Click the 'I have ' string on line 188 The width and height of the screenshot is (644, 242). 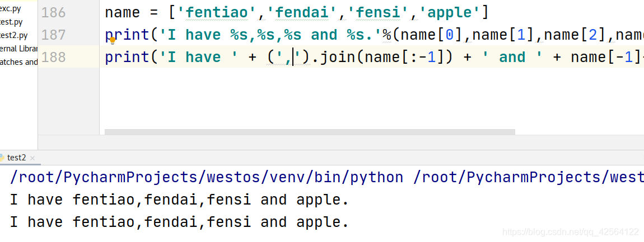point(199,57)
